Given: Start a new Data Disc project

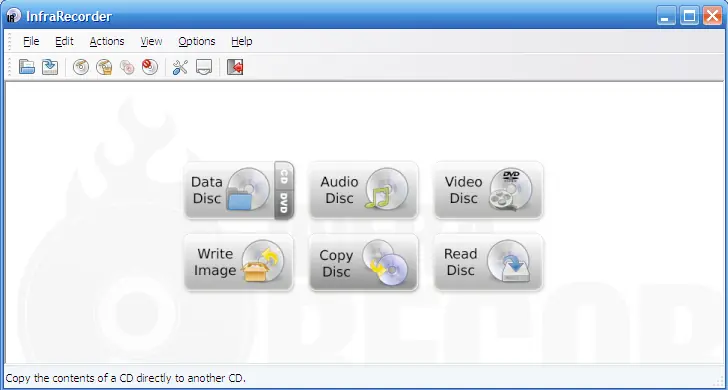Looking at the screenshot, I should click(x=229, y=190).
